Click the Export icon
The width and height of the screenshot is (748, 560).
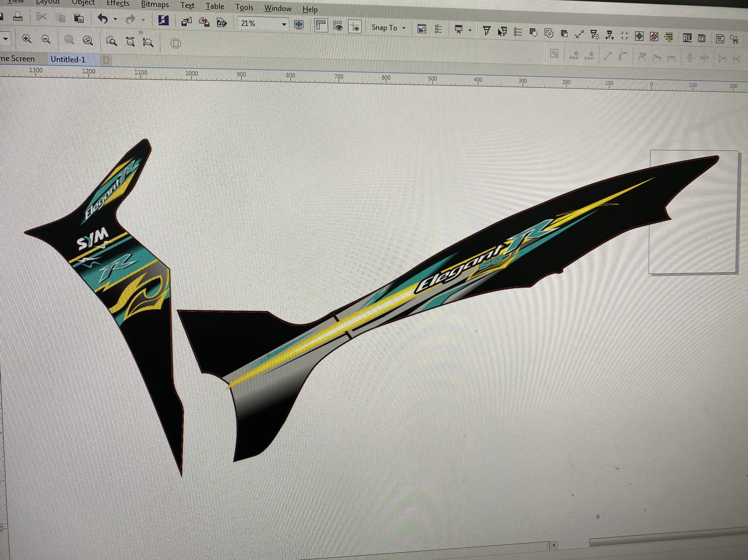(x=204, y=22)
